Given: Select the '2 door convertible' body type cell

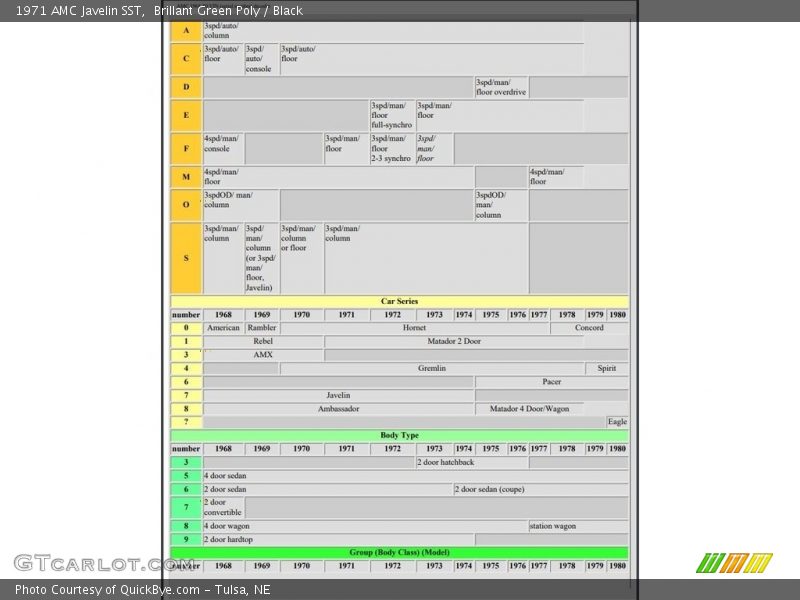Looking at the screenshot, I should [223, 508].
